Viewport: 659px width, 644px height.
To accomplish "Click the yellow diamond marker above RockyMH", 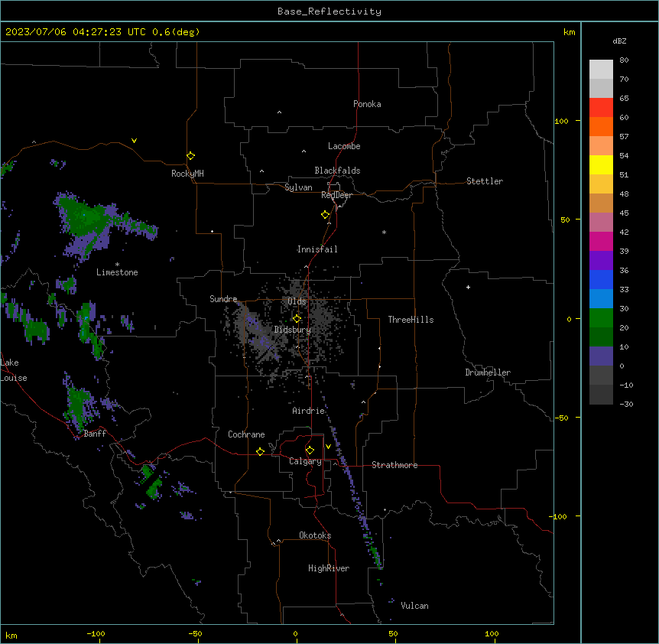I will (191, 156).
